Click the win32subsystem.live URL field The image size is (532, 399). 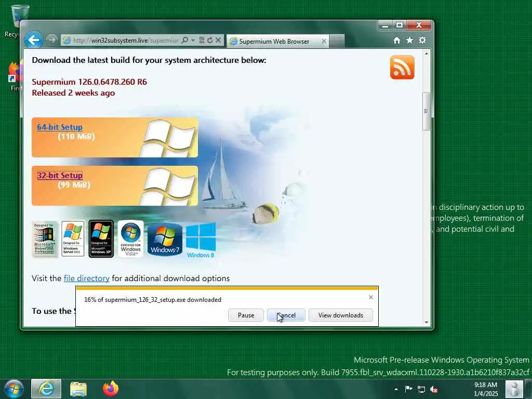point(126,41)
